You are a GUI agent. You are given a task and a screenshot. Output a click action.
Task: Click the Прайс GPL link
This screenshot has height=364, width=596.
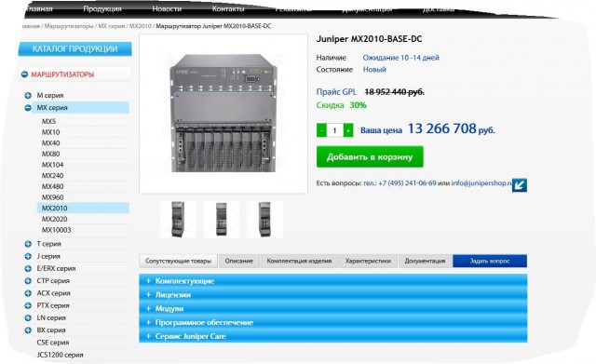pos(336,92)
